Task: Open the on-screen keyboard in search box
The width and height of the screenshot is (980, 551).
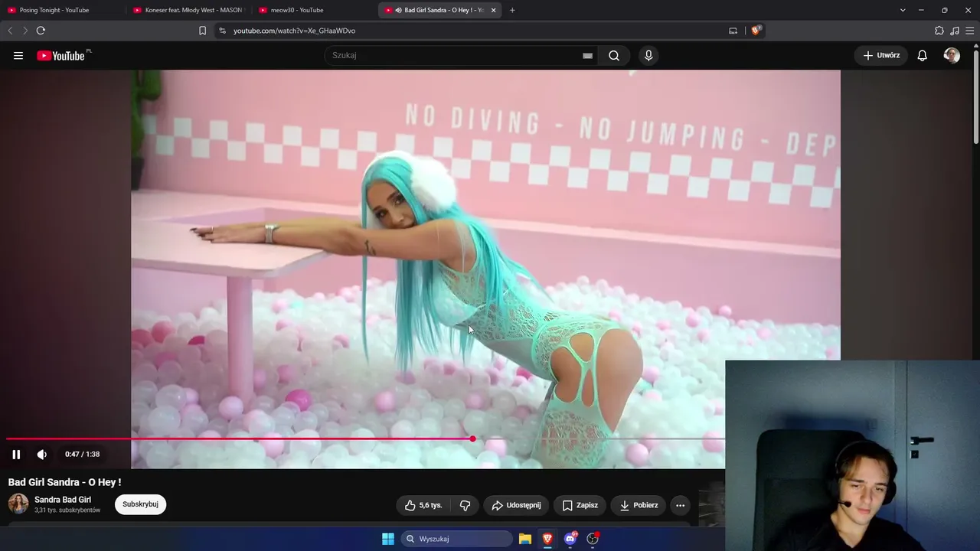Action: coord(587,56)
